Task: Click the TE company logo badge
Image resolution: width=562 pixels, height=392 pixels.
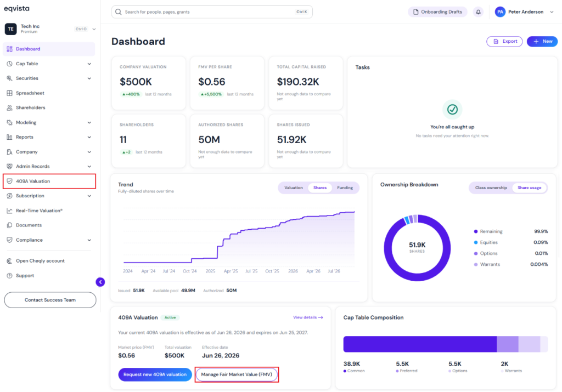Action: (x=11, y=29)
